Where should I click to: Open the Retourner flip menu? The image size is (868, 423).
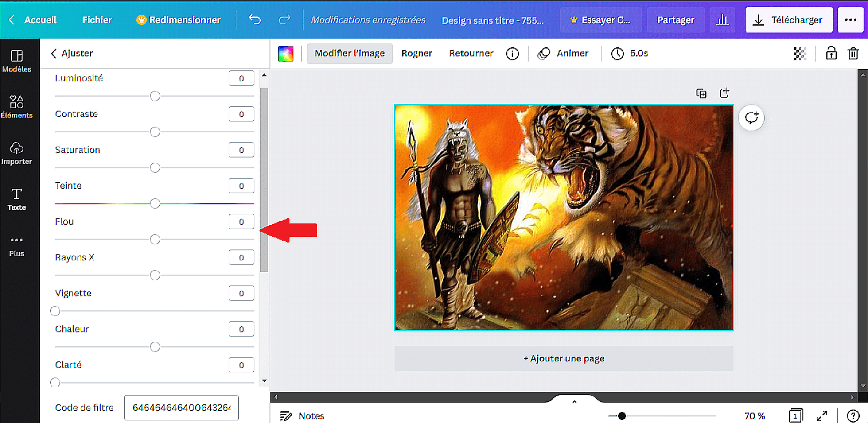[x=471, y=53]
